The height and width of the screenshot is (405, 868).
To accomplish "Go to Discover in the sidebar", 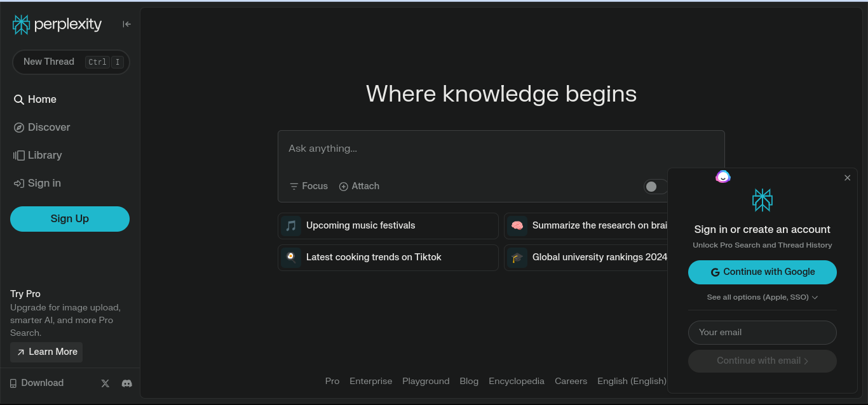I will point(42,127).
